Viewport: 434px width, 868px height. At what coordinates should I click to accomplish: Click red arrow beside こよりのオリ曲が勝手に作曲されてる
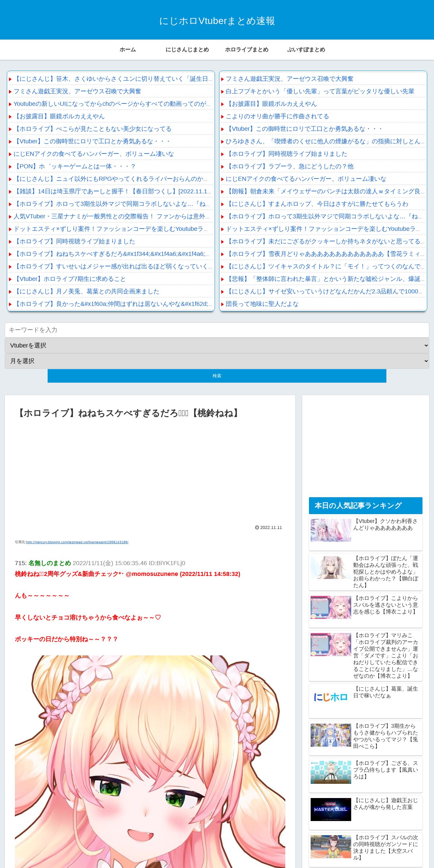[x=222, y=117]
